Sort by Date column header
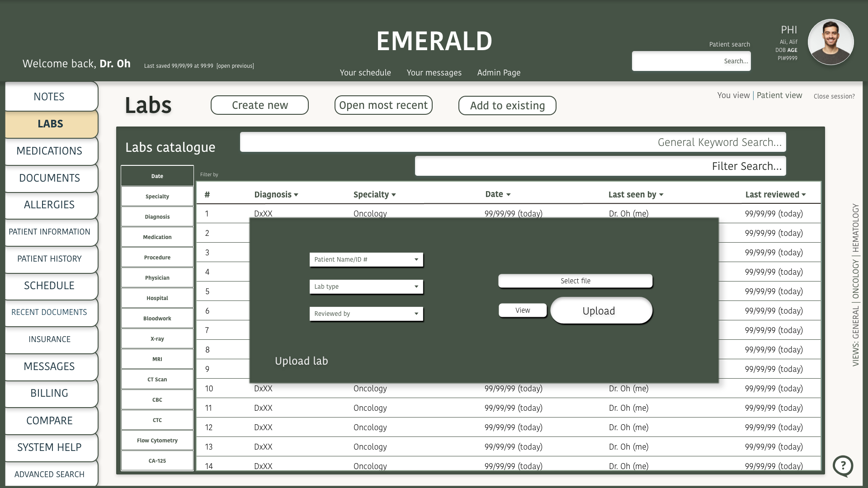 [x=498, y=194]
